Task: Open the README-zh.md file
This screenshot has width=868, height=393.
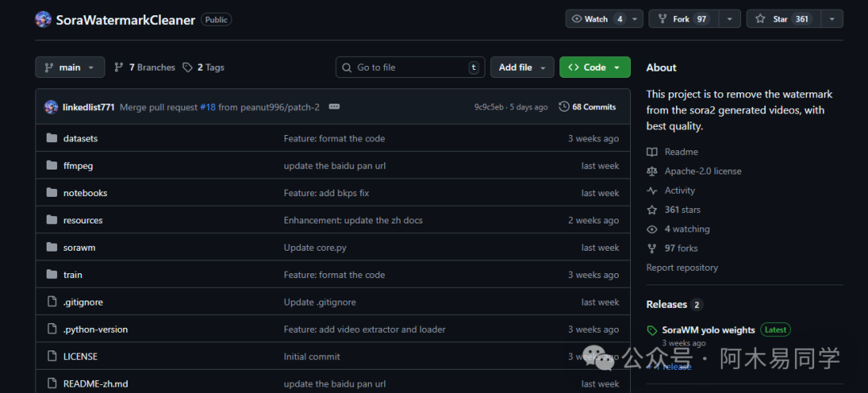Action: point(96,383)
